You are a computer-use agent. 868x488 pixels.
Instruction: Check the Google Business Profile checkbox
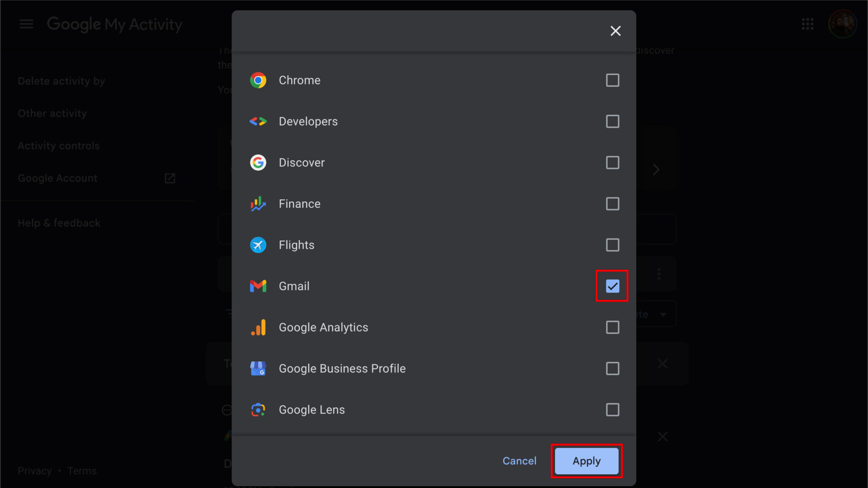612,368
